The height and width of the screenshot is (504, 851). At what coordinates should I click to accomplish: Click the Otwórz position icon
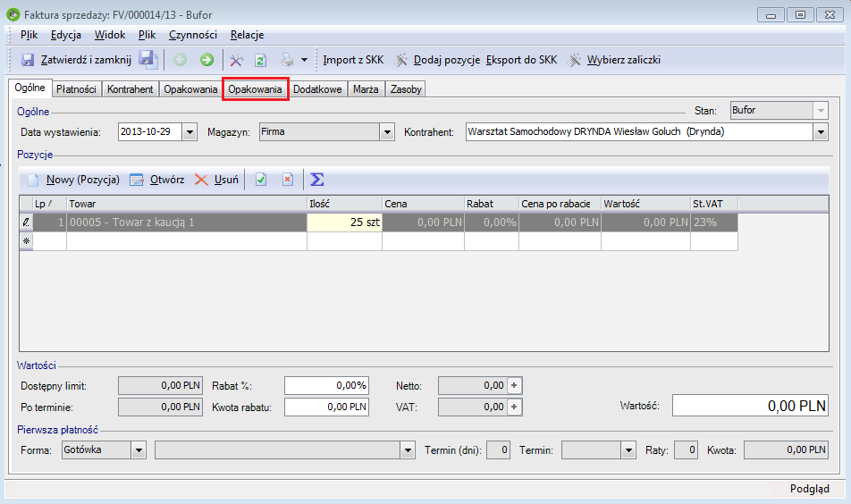137,180
